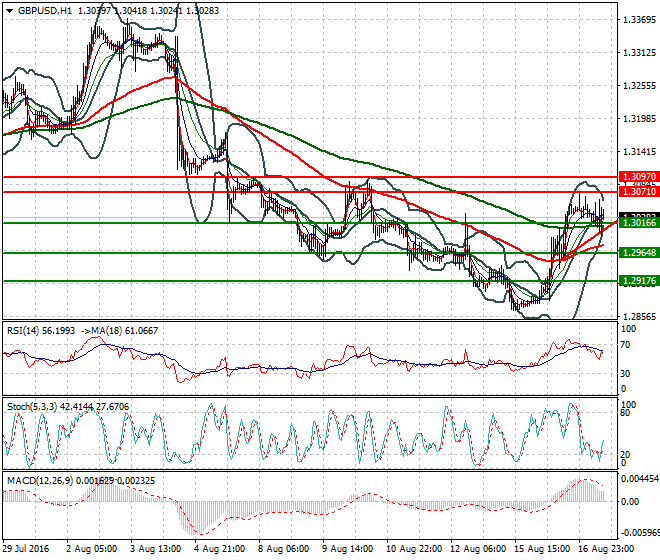
Task: Click the 3 Aug 13:00 time label
Action: coord(156,549)
